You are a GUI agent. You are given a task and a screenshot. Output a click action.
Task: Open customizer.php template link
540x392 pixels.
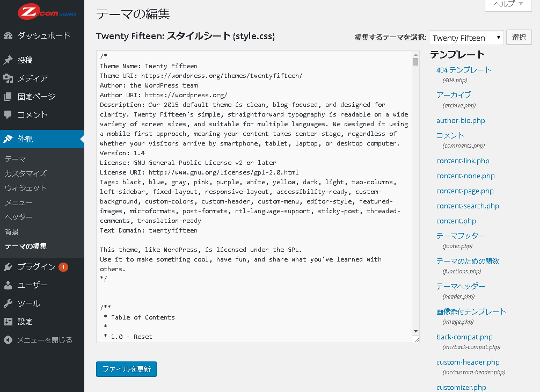point(462,388)
